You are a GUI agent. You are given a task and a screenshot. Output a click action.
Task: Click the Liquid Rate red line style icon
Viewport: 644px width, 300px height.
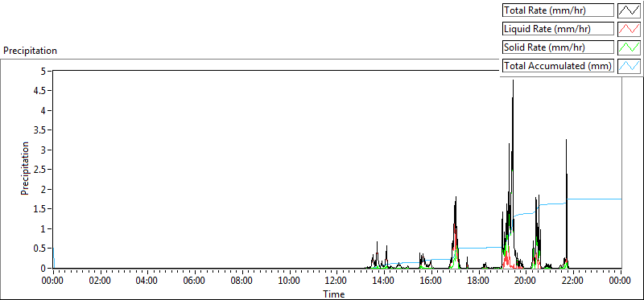tap(629, 29)
